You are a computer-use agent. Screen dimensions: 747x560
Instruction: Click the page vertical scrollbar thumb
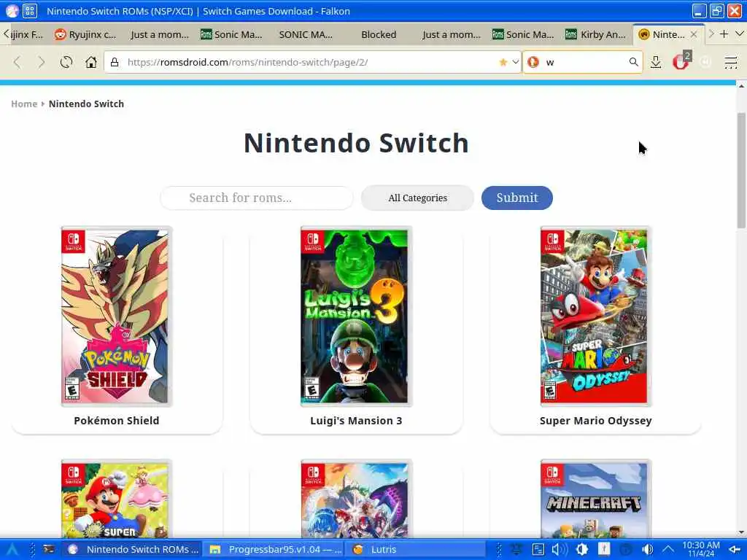click(x=741, y=171)
